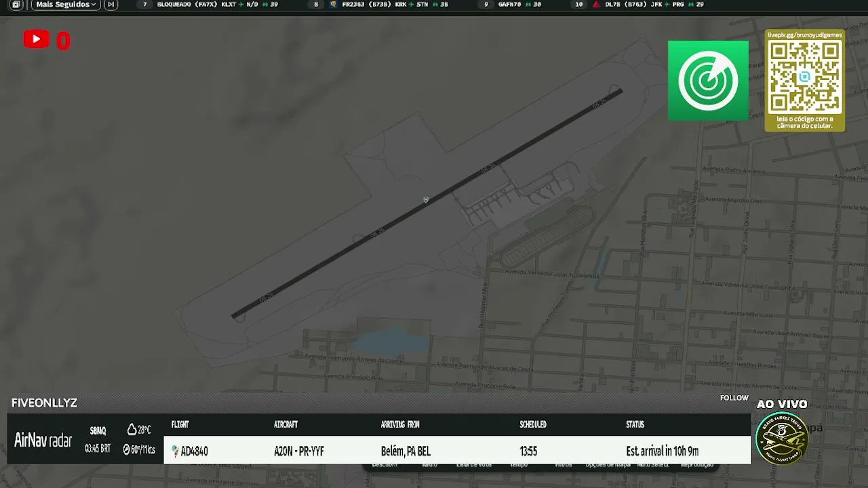
Task: Click flight number AD4840
Action: 194,451
